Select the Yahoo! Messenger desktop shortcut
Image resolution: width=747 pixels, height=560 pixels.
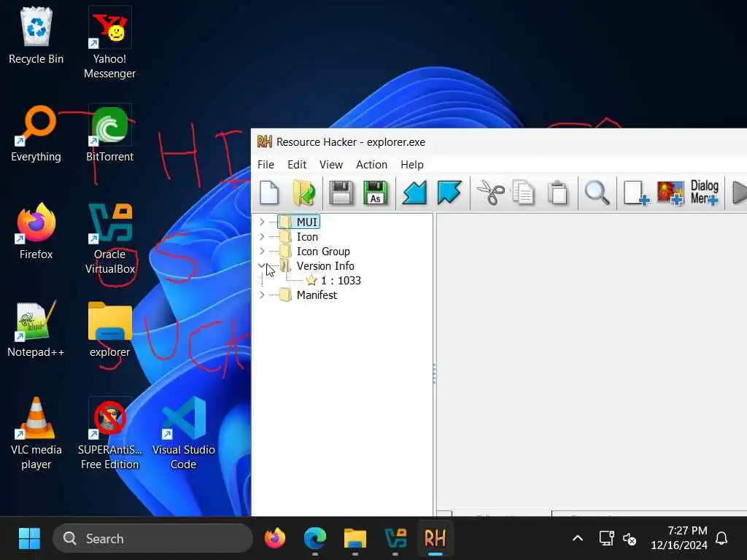click(x=109, y=43)
